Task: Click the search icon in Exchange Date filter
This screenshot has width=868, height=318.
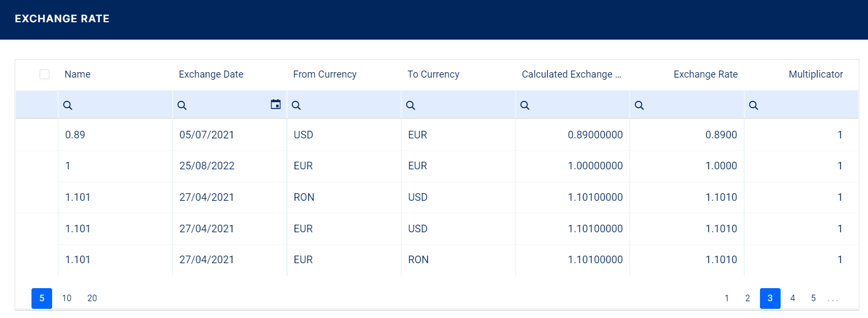Action: [x=182, y=105]
